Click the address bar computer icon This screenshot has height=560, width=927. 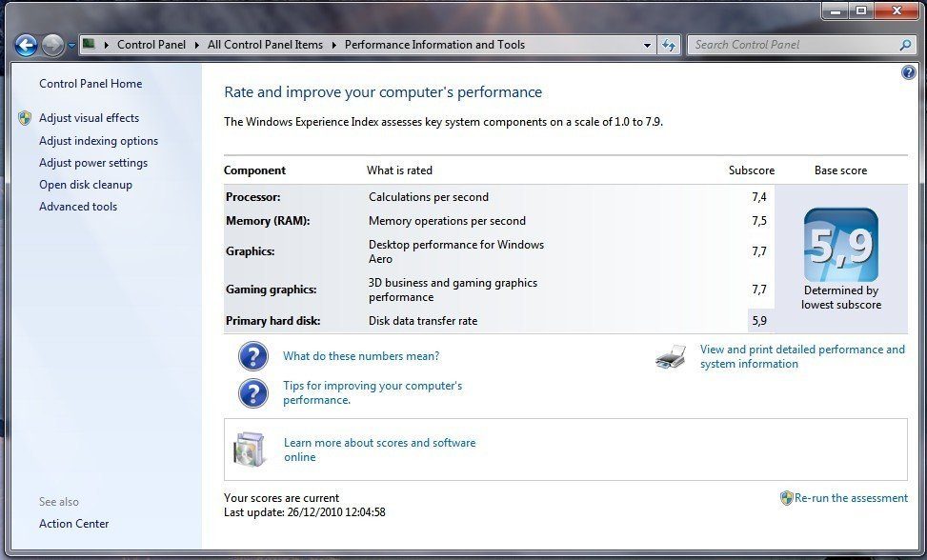click(x=89, y=44)
